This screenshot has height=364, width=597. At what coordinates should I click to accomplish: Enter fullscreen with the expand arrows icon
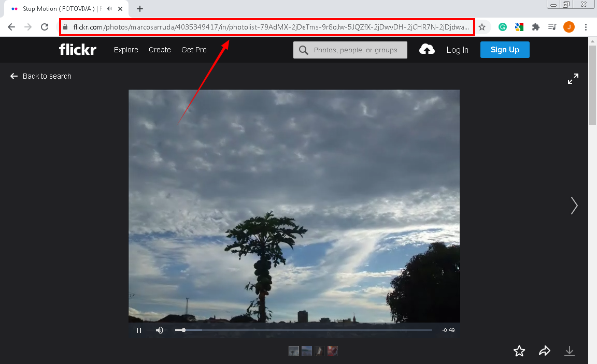coord(573,78)
